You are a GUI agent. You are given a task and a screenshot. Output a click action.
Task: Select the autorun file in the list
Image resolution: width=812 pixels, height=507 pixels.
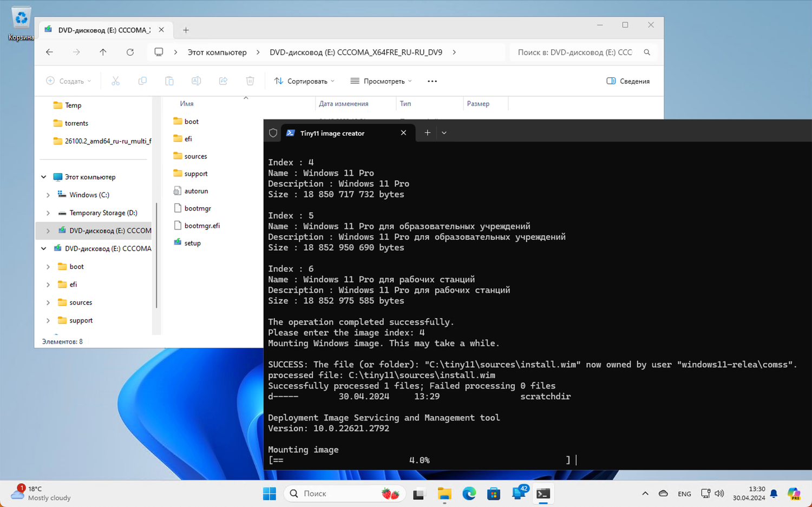tap(191, 191)
